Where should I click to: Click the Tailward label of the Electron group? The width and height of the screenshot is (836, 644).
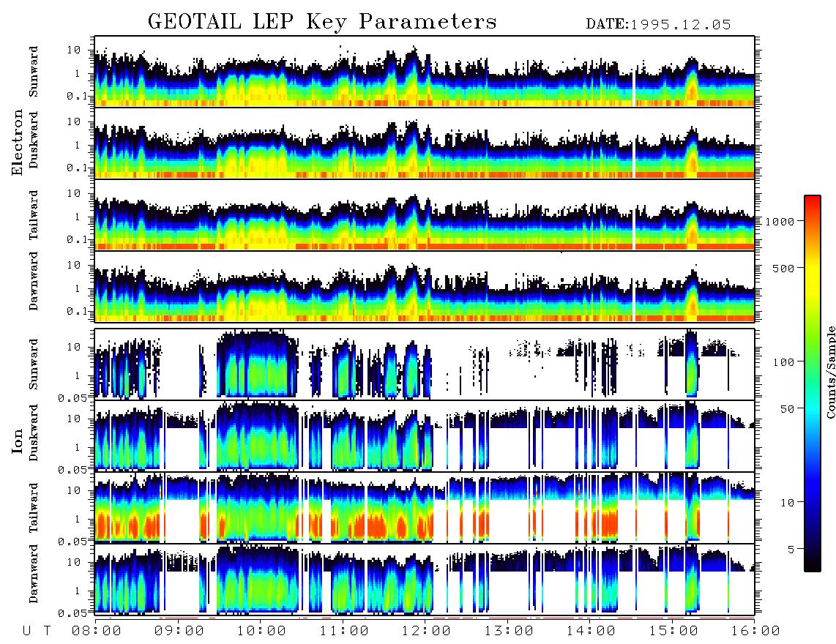pyautogui.click(x=34, y=215)
